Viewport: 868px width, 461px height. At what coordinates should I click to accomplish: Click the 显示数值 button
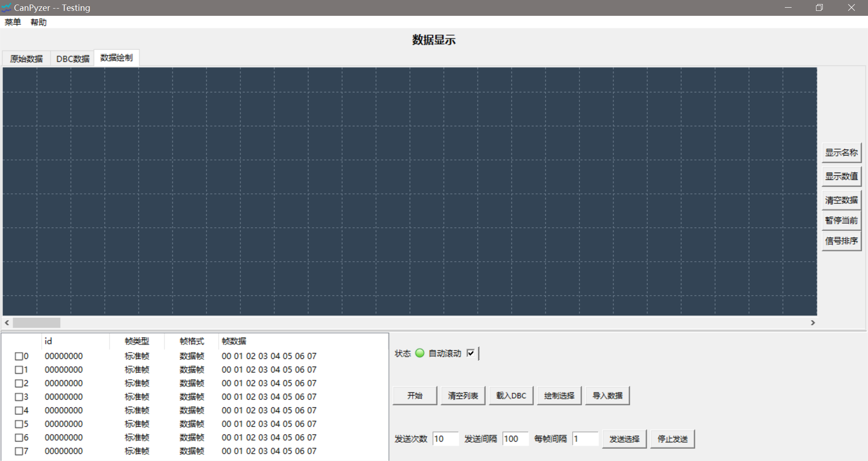841,176
